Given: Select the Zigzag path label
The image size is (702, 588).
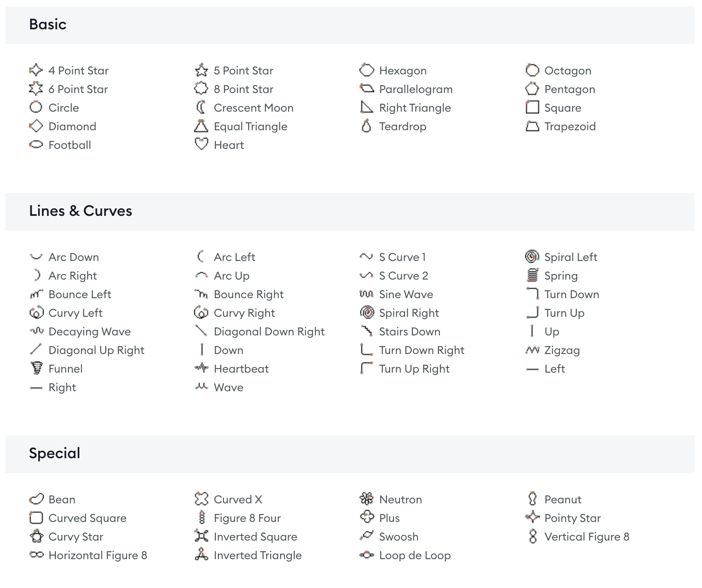Looking at the screenshot, I should pos(562,350).
